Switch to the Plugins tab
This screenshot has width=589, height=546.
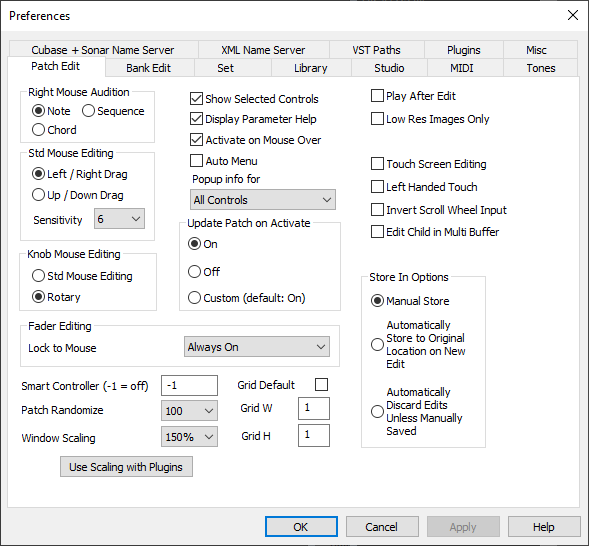point(464,50)
